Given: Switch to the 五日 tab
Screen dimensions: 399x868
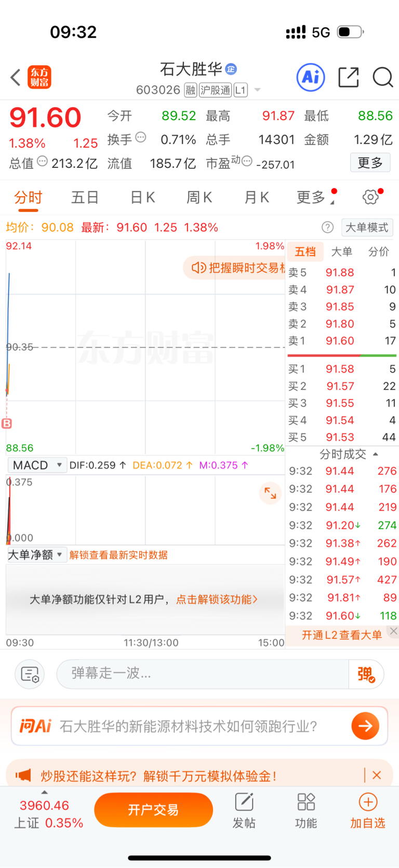Looking at the screenshot, I should (x=85, y=198).
